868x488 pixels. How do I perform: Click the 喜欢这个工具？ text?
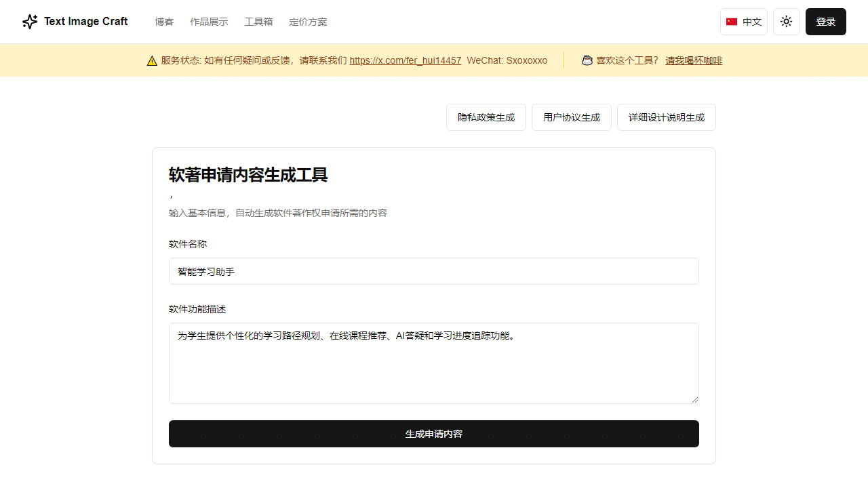click(627, 60)
